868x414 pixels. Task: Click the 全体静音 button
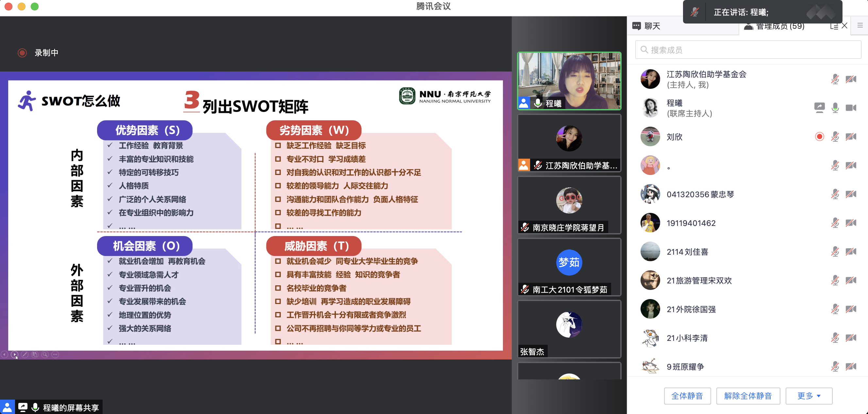tap(687, 396)
